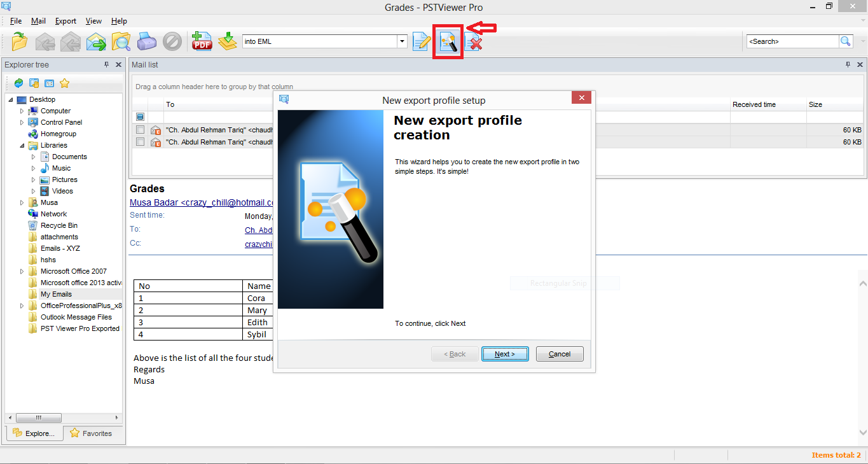The image size is (868, 464).
Task: Open the View menu
Action: (93, 21)
